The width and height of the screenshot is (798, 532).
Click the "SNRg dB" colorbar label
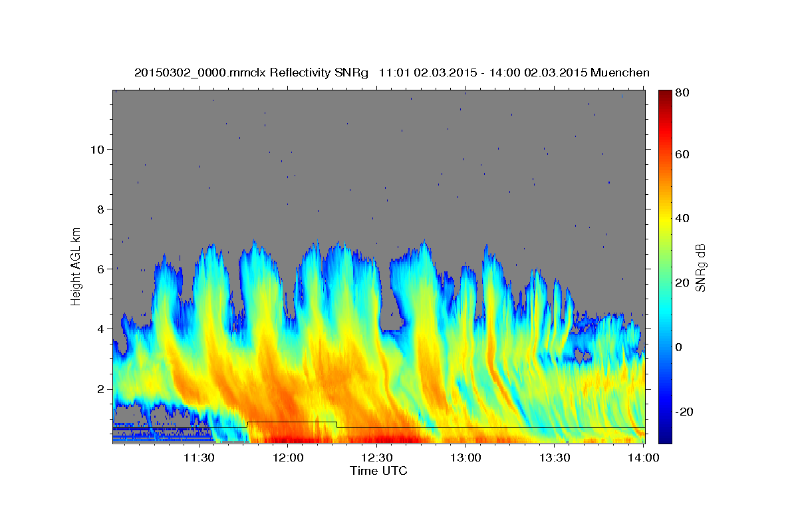pyautogui.click(x=700, y=267)
